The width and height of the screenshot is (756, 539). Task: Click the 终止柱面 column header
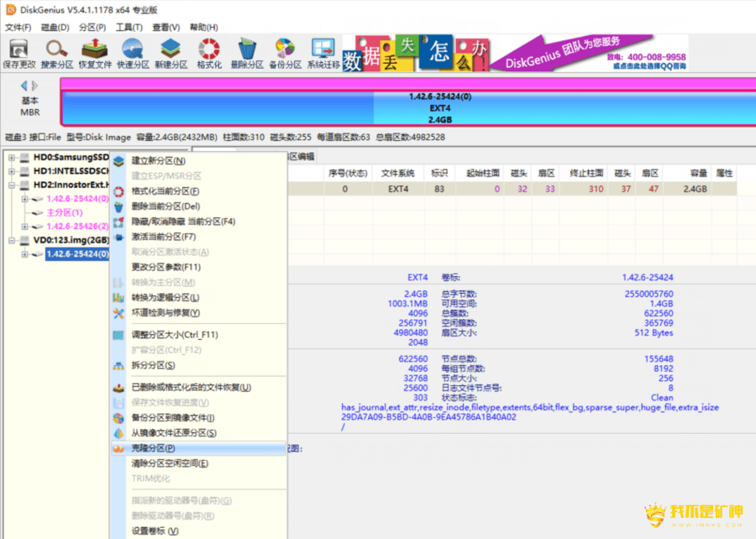(585, 174)
